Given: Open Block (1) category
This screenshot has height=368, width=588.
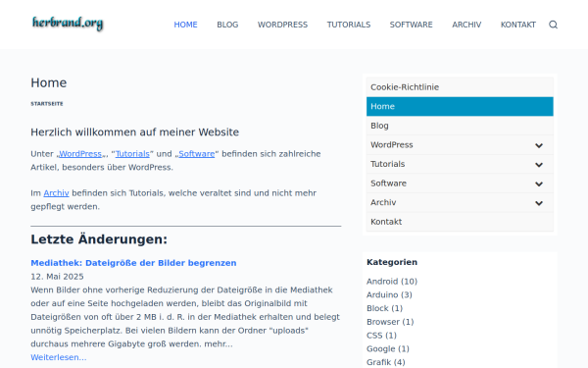Looking at the screenshot, I should pos(384,308).
